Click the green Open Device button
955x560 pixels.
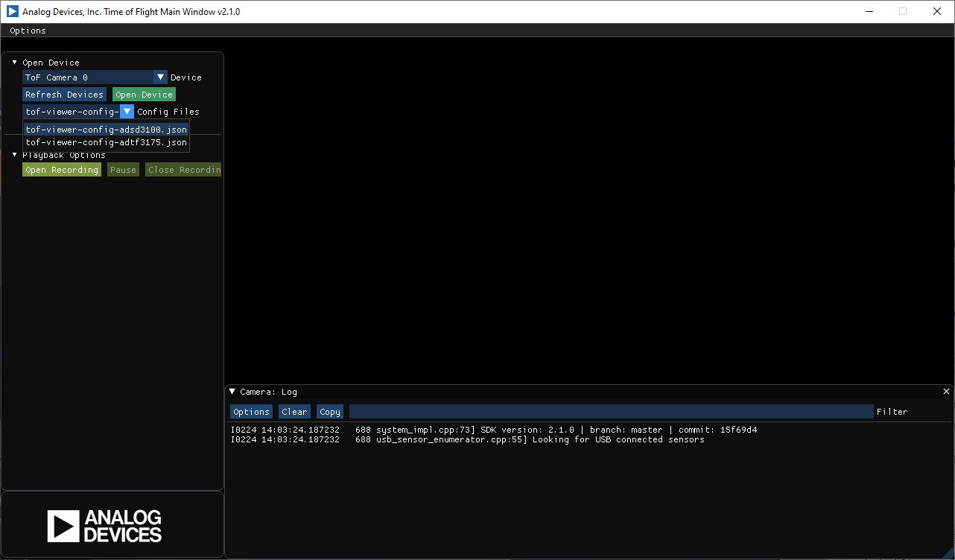144,95
